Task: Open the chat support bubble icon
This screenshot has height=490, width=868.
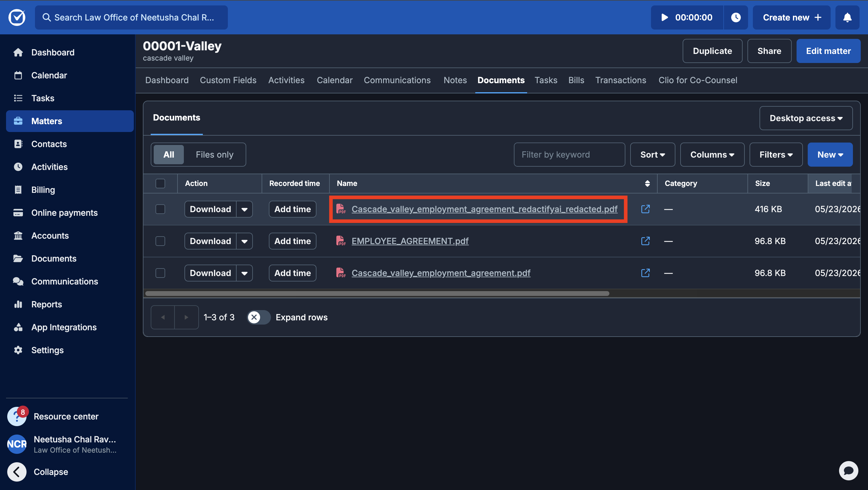Action: click(x=848, y=470)
